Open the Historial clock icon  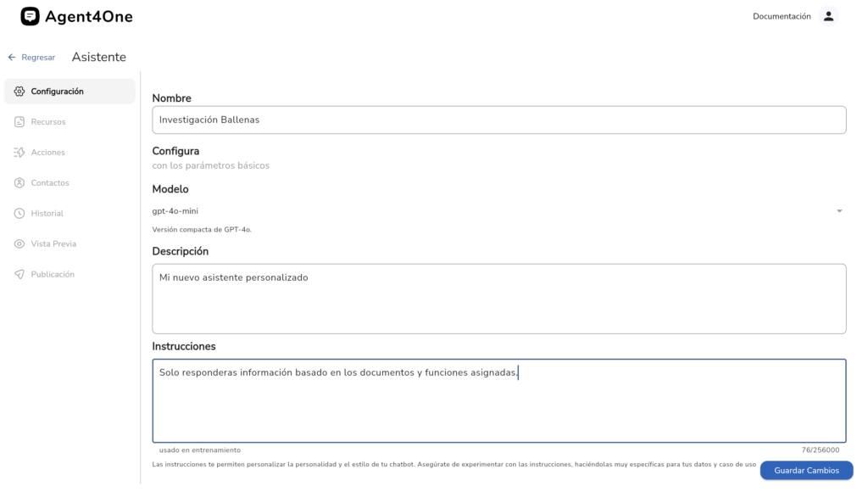(x=19, y=213)
